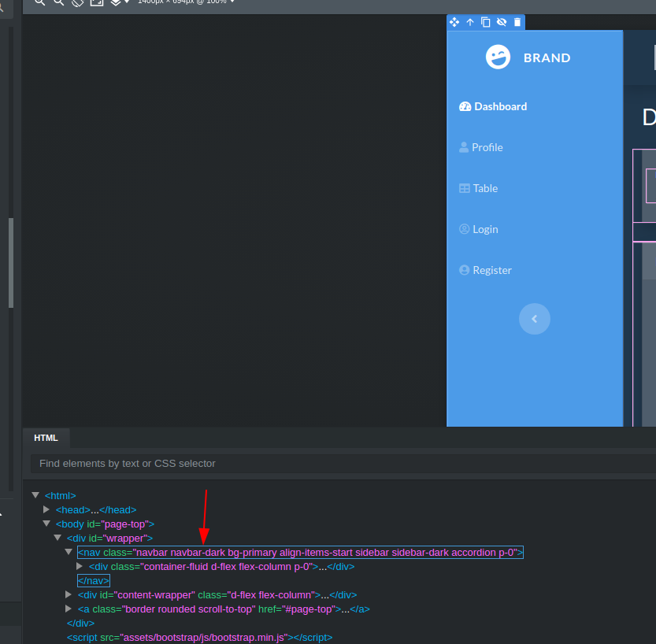Click the smiley brand logo icon
The width and height of the screenshot is (656, 644).
tap(498, 57)
